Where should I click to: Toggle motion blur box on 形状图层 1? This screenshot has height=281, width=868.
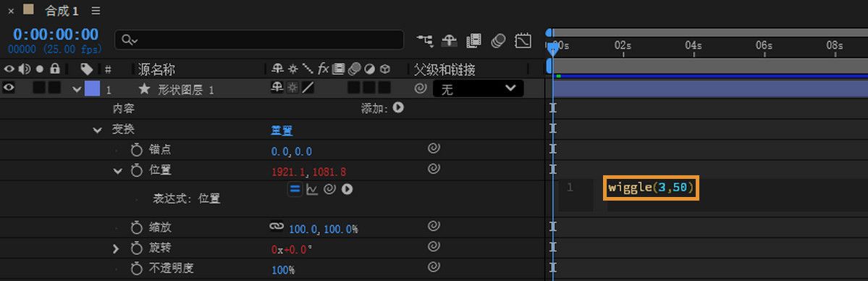354,88
